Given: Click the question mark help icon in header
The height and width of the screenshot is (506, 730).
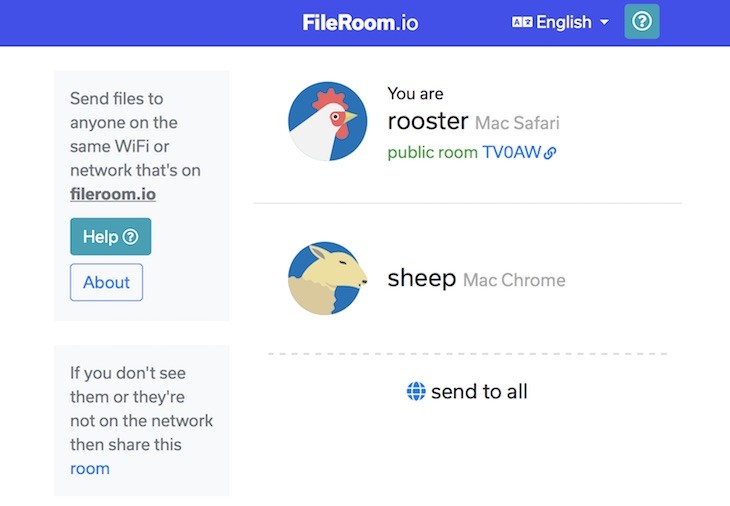Looking at the screenshot, I should (x=642, y=21).
